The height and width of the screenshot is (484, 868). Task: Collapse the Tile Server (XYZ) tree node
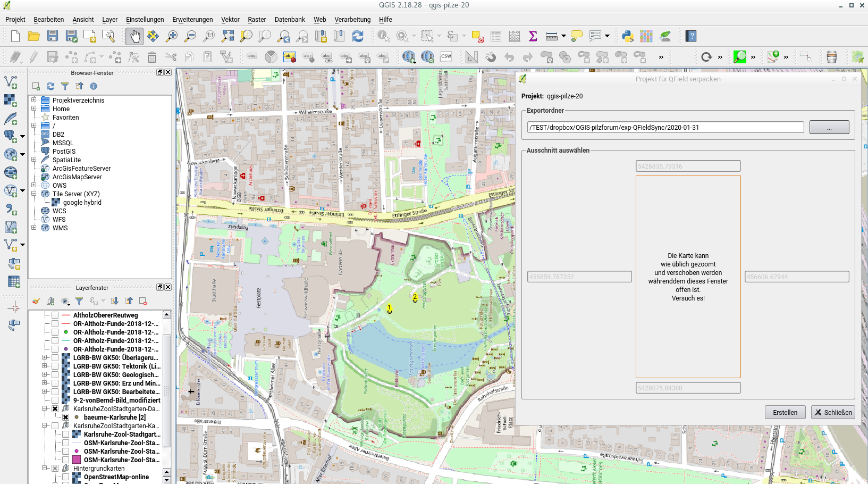point(34,194)
